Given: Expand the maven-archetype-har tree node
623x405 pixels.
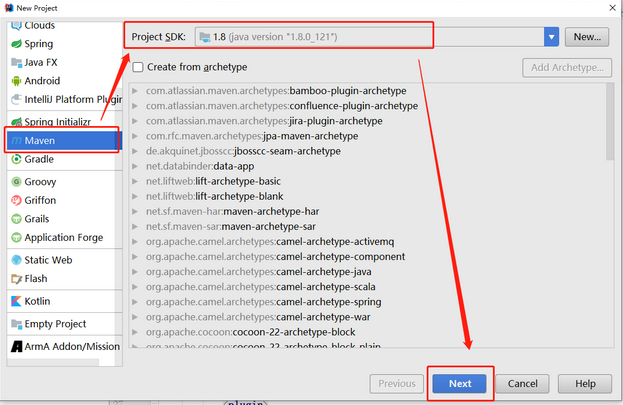Looking at the screenshot, I should (138, 211).
